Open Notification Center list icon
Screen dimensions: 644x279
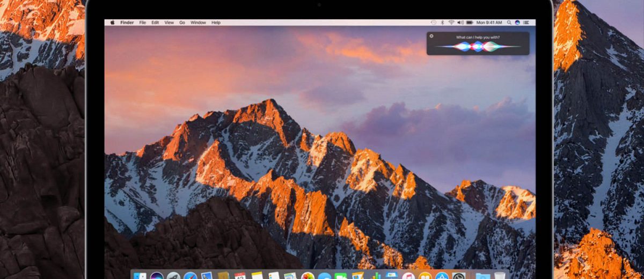526,23
